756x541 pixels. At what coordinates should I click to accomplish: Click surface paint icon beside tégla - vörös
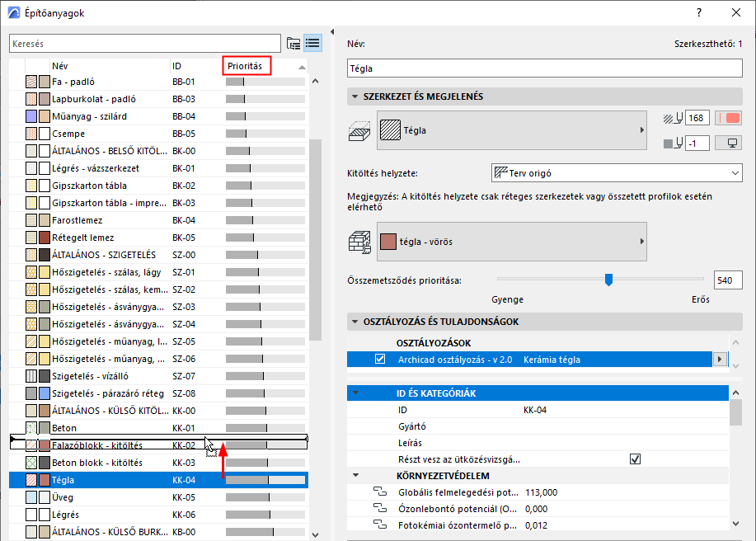click(359, 242)
